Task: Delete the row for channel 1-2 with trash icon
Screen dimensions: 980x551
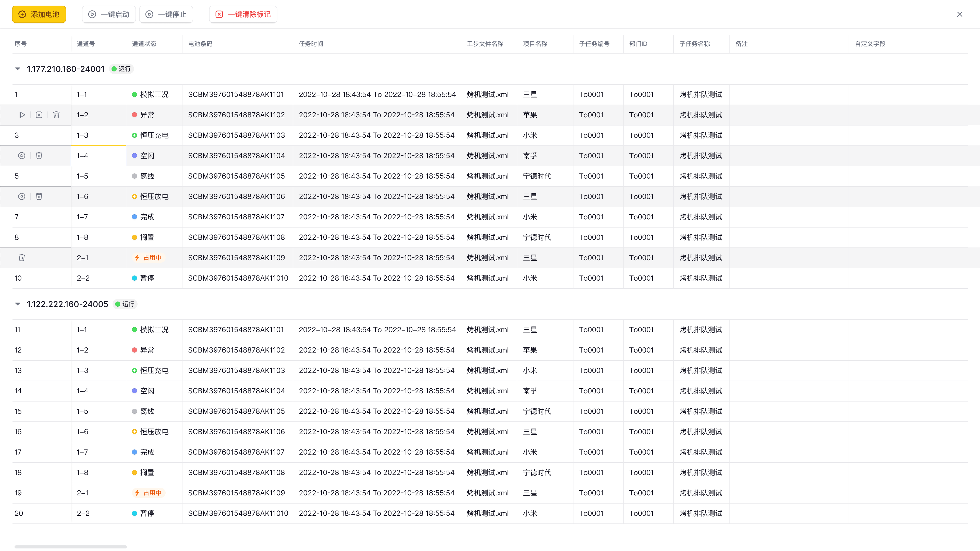Action: point(56,115)
